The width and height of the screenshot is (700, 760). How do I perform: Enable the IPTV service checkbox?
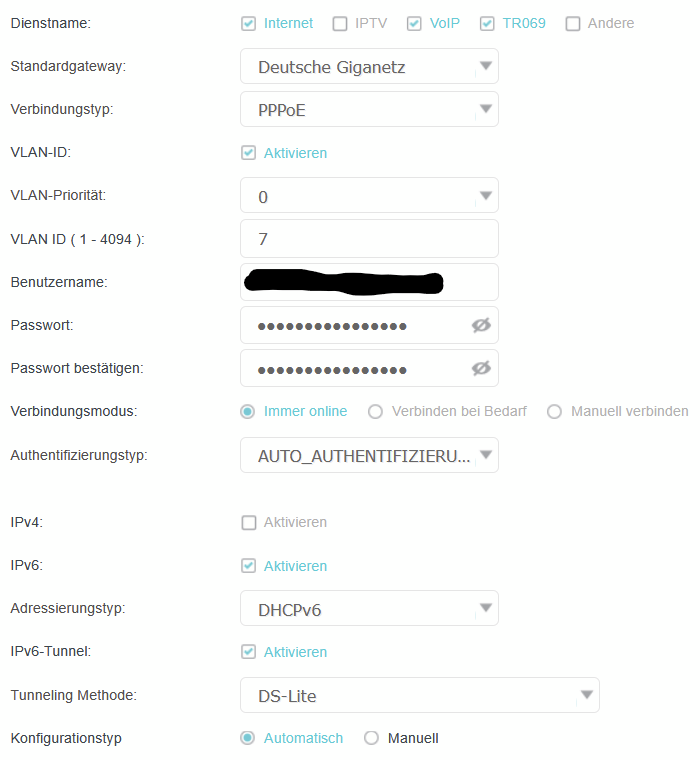click(340, 23)
